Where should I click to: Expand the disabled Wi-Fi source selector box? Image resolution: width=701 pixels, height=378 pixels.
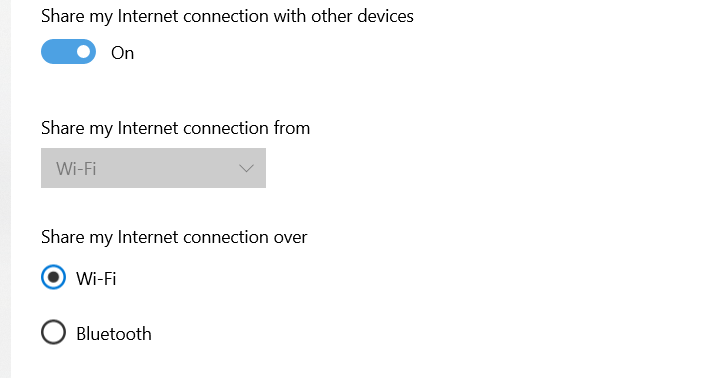click(x=153, y=168)
